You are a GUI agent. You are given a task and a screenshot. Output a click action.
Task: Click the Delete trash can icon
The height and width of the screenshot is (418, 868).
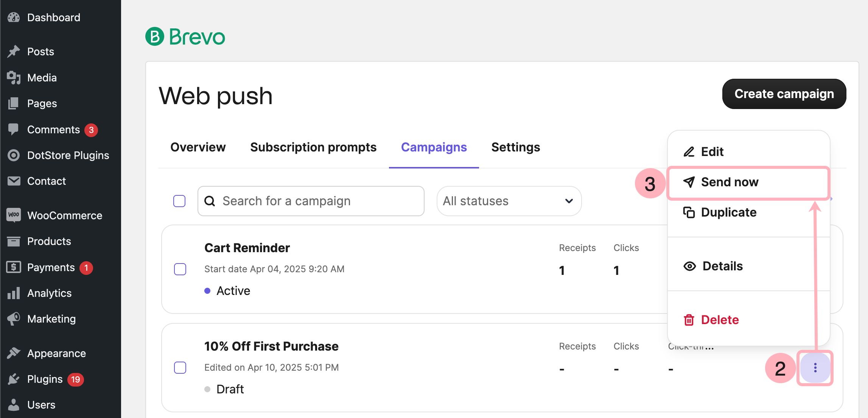689,320
